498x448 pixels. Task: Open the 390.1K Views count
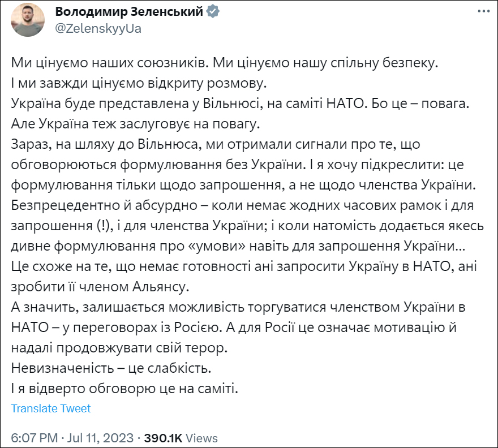[x=163, y=438]
